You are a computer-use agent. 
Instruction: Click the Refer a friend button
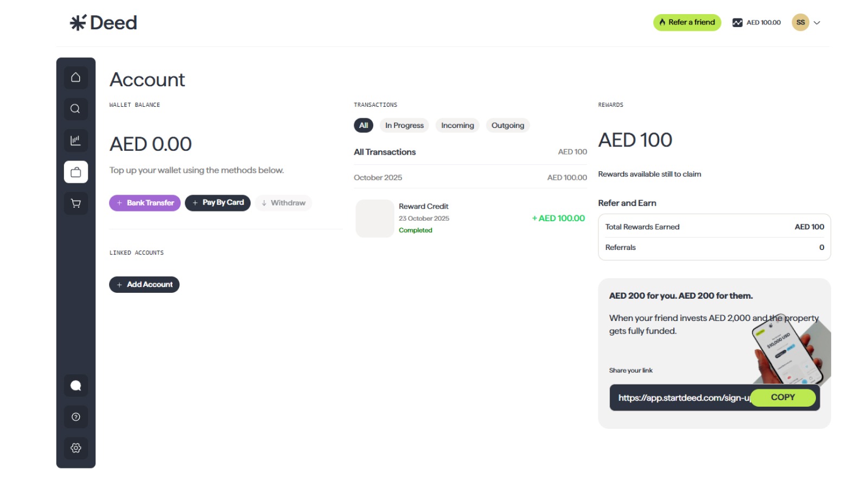(x=687, y=22)
